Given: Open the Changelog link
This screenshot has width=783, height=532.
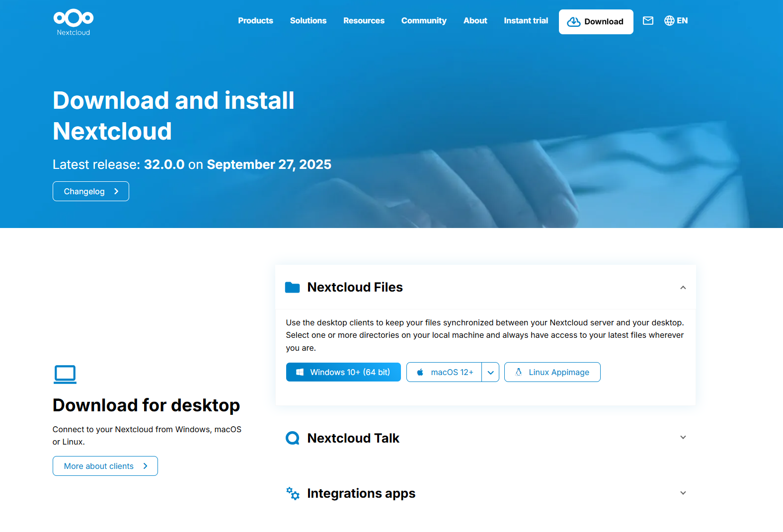Looking at the screenshot, I should click(x=91, y=192).
